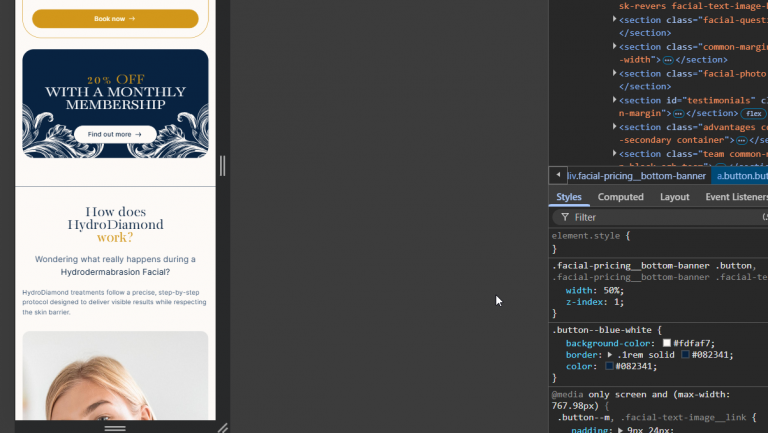Screen dimensions: 768x433
Task: Expand the facial-photo section node
Action: [614, 73]
